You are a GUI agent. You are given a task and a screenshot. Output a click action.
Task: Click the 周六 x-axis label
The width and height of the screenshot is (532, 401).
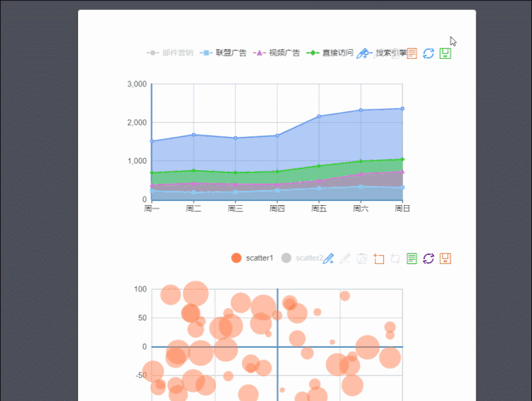coord(361,208)
